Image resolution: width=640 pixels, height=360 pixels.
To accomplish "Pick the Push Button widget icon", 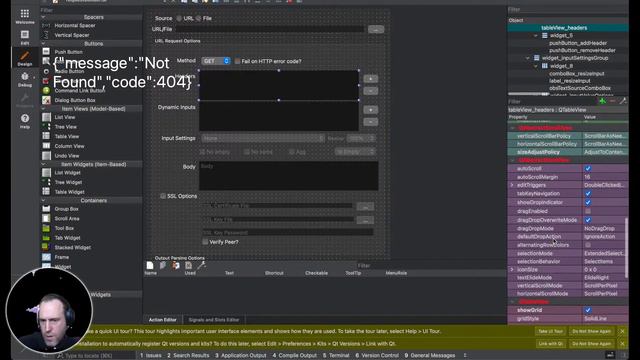I will pyautogui.click(x=46, y=51).
